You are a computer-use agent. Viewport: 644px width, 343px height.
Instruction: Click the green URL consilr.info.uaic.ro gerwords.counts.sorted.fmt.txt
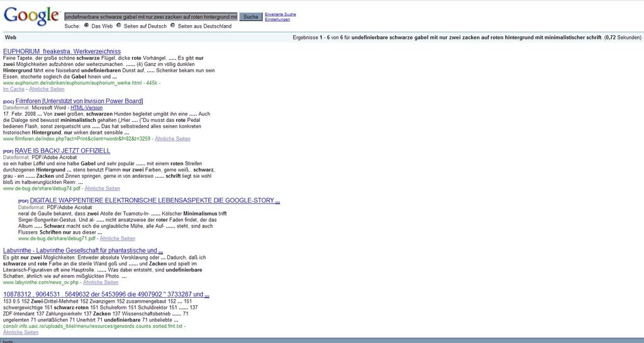pos(92,326)
